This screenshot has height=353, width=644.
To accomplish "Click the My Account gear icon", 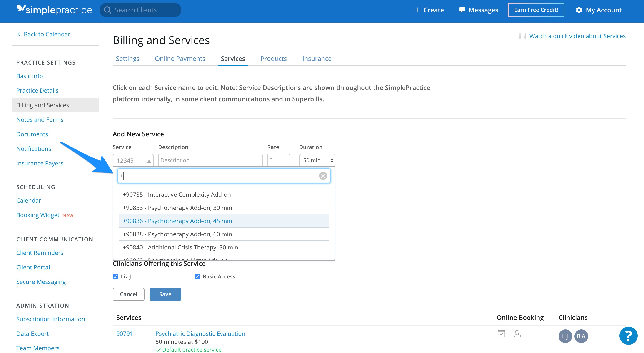I will tap(579, 10).
